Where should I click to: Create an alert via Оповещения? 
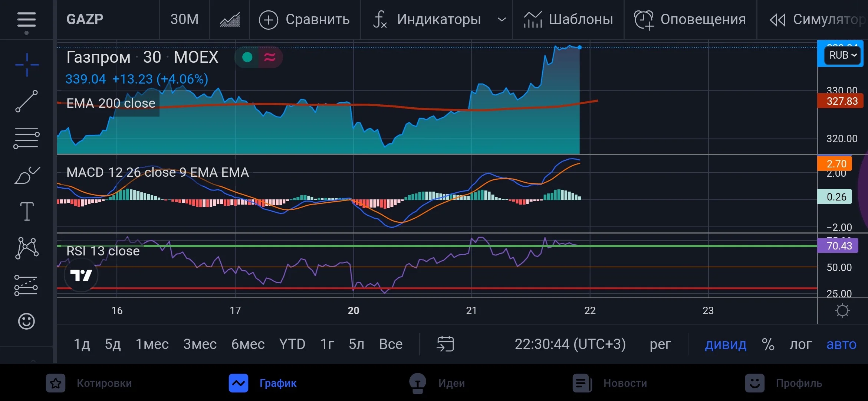pos(690,19)
